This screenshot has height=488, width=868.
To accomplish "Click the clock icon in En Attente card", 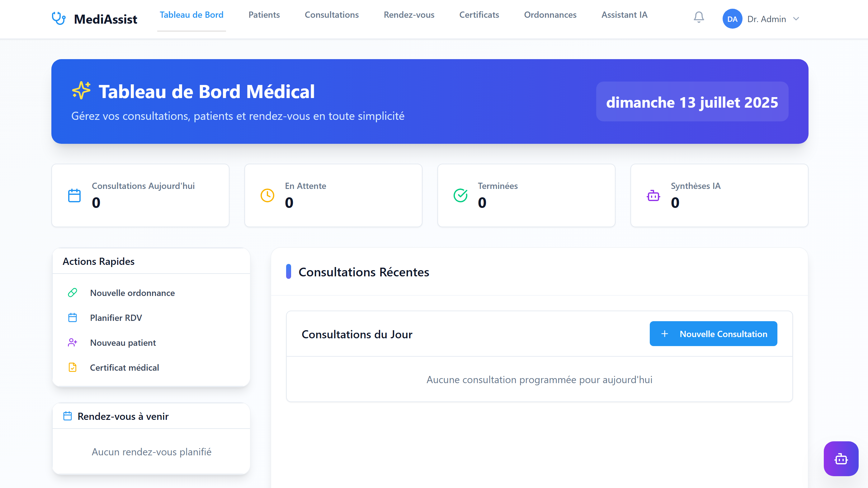I will [267, 195].
